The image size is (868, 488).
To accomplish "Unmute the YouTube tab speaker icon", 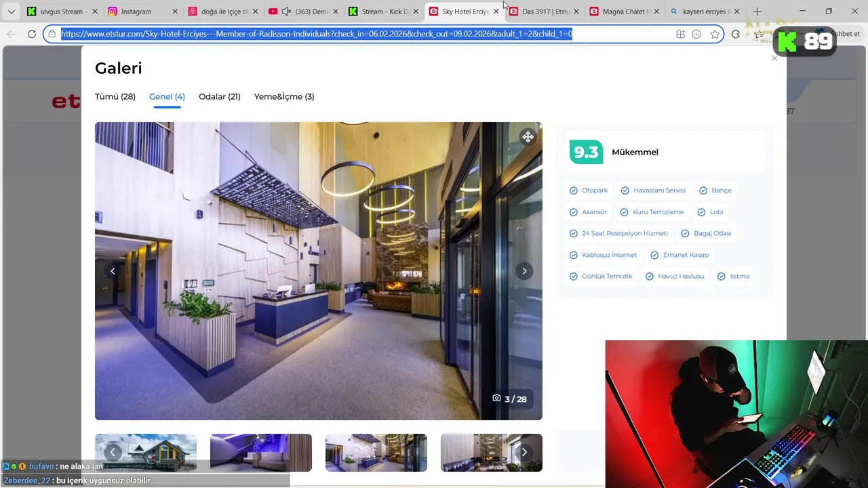I will (x=286, y=12).
